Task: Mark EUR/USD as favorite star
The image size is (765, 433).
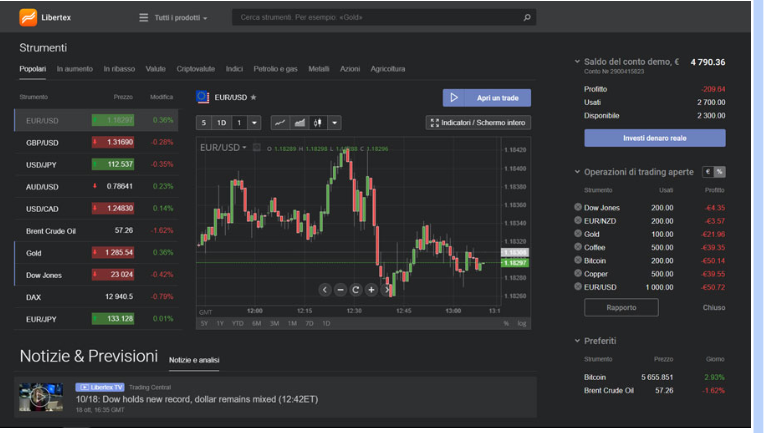Action: 253,98
